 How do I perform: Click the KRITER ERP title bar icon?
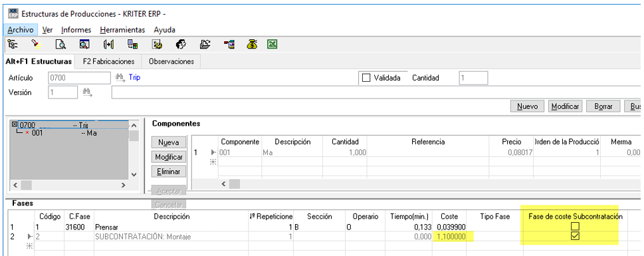point(13,13)
